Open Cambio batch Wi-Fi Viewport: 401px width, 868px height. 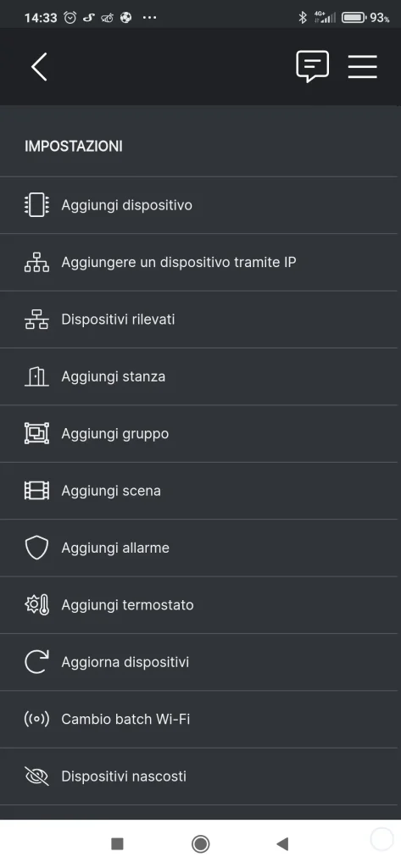point(200,719)
